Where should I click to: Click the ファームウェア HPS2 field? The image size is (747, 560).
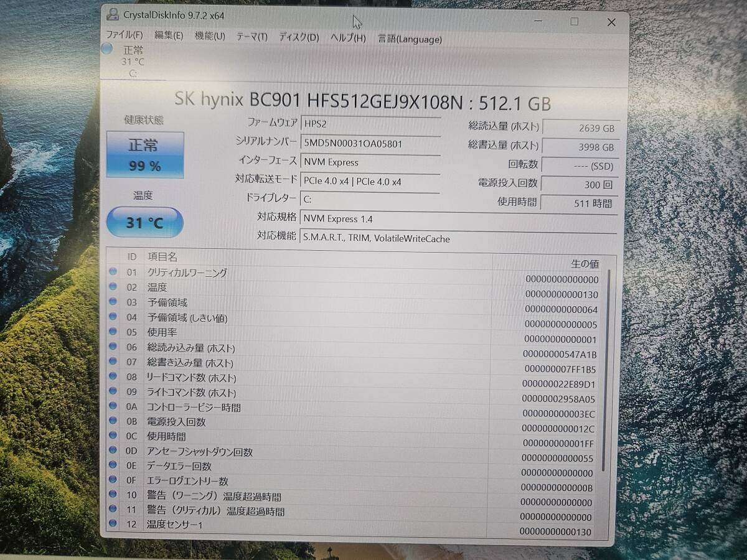(371, 124)
